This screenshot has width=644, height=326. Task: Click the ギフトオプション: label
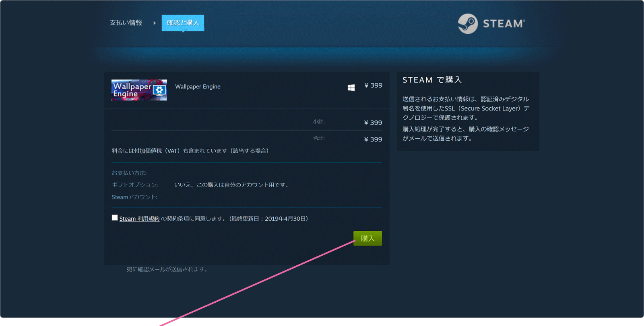pos(135,185)
